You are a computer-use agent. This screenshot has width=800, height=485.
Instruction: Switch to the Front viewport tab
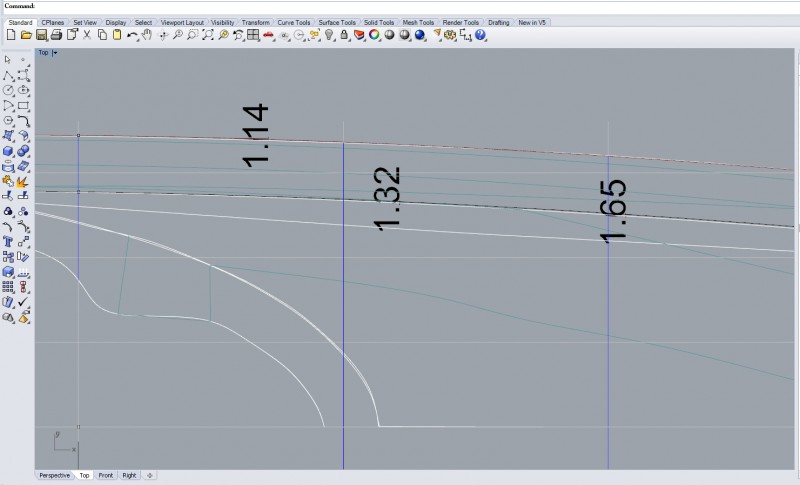[x=105, y=475]
